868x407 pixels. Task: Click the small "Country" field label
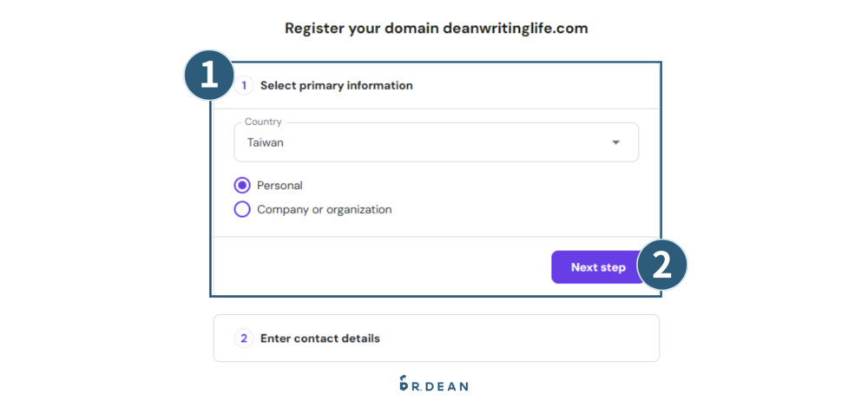point(263,122)
